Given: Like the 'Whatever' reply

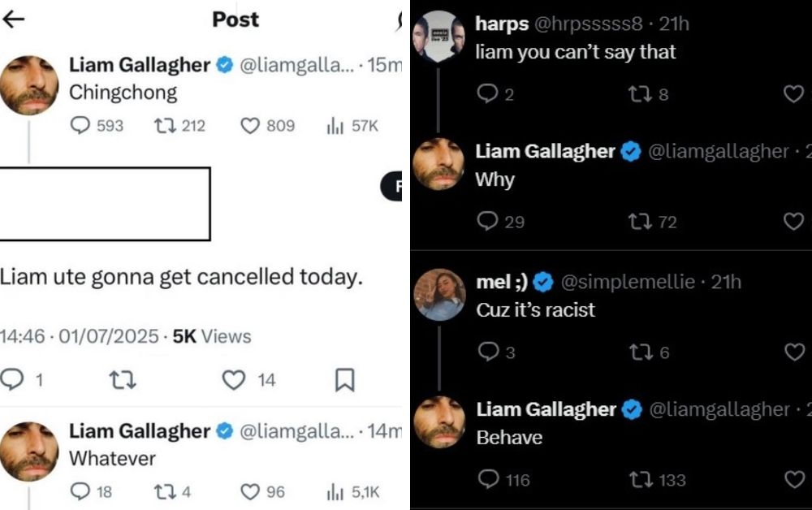Looking at the screenshot, I should [x=251, y=491].
